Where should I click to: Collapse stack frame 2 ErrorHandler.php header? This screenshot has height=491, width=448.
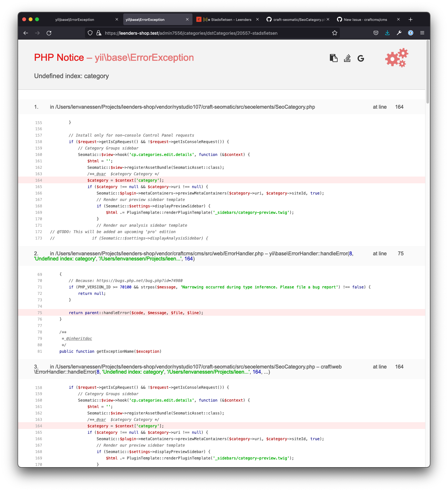(x=221, y=256)
